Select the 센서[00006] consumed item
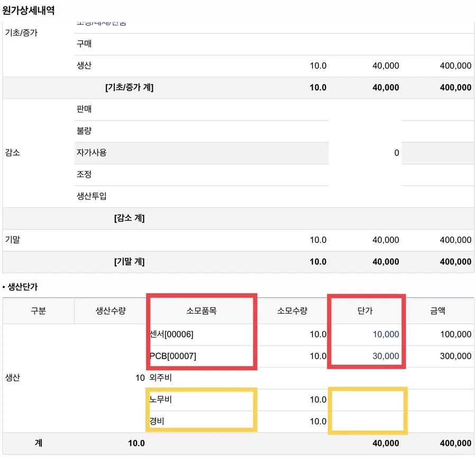The image size is (476, 457). tap(171, 334)
